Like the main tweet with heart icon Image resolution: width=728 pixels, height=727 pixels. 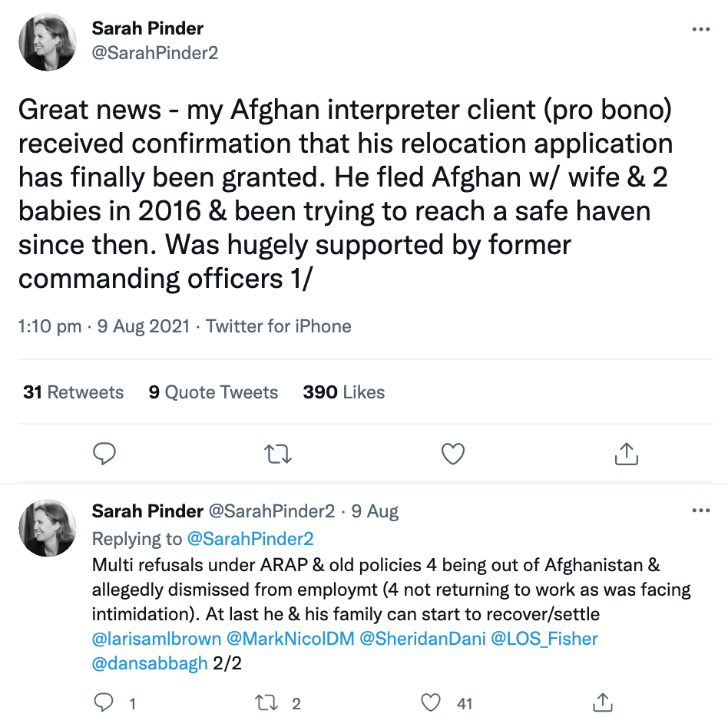[452, 454]
